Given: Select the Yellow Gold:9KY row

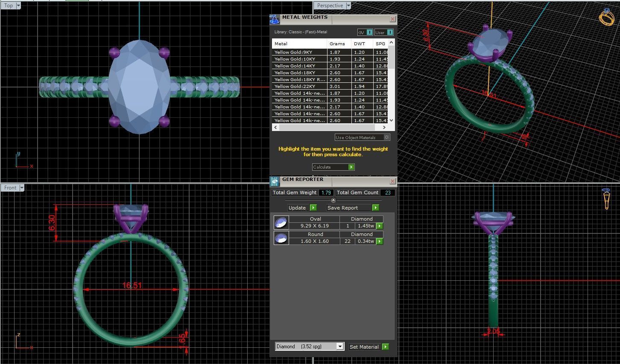Looking at the screenshot, I should pyautogui.click(x=330, y=52).
